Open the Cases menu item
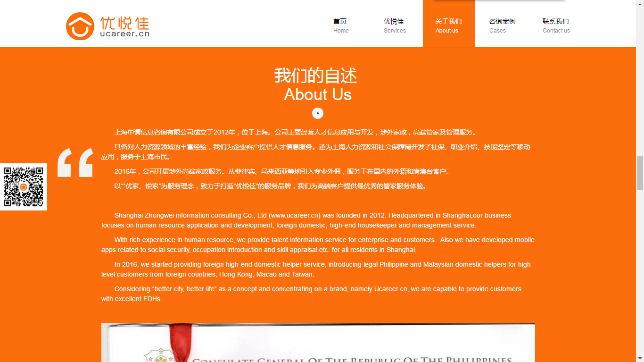This screenshot has width=644, height=362. click(x=502, y=25)
